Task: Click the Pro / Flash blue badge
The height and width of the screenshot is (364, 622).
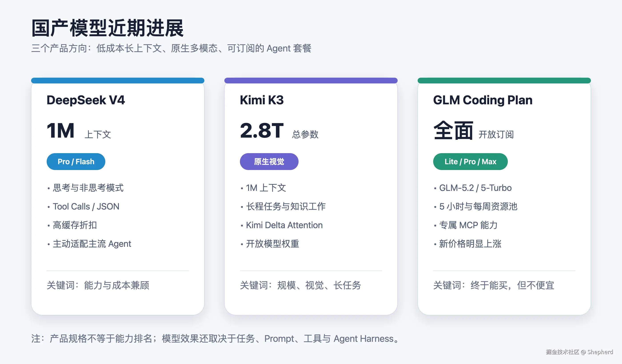Action: click(76, 162)
